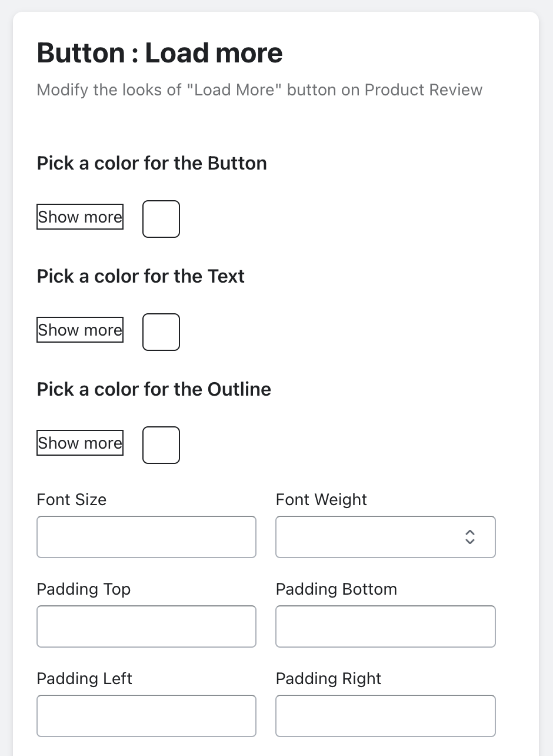553x756 pixels.
Task: Click the Font Size label
Action: (72, 500)
